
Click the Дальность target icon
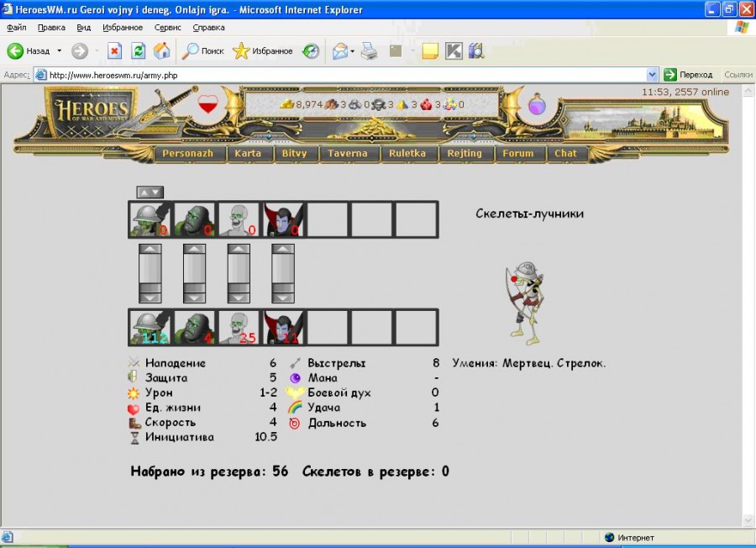coord(295,423)
